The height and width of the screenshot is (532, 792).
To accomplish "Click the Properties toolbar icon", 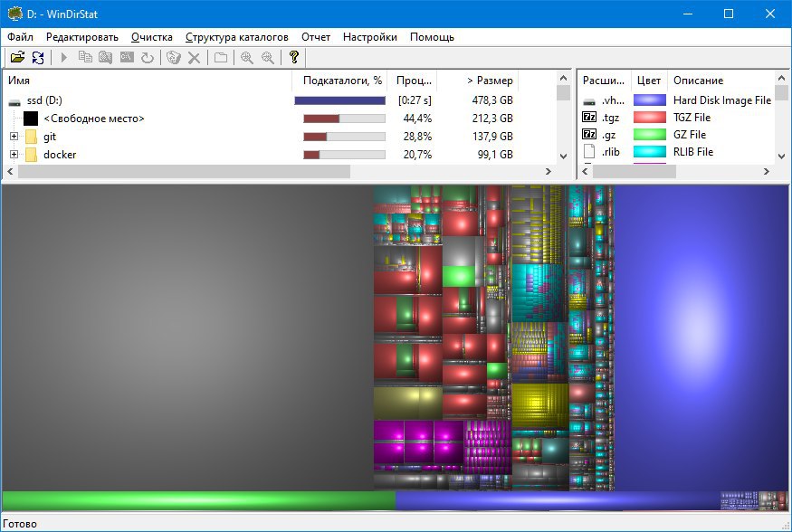I will (221, 58).
